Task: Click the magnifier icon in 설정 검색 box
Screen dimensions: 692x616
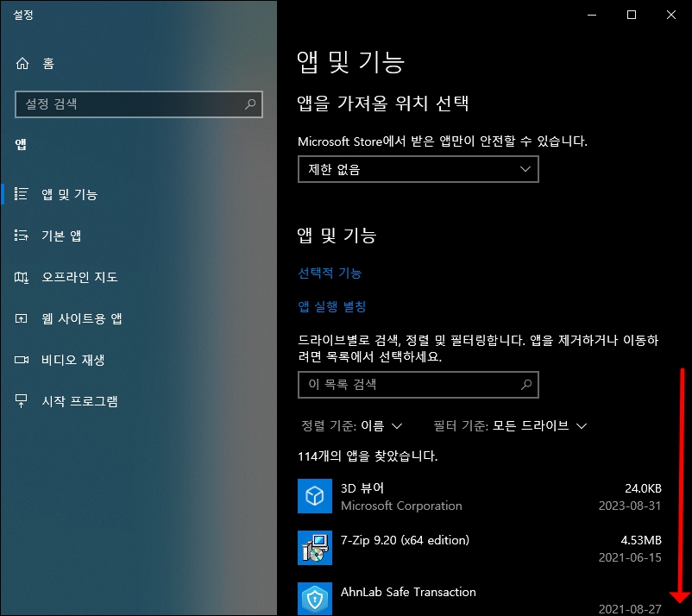Action: pos(250,104)
